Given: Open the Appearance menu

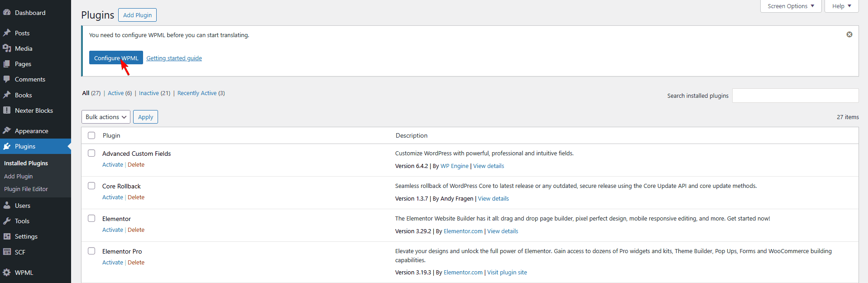Looking at the screenshot, I should click(x=32, y=131).
